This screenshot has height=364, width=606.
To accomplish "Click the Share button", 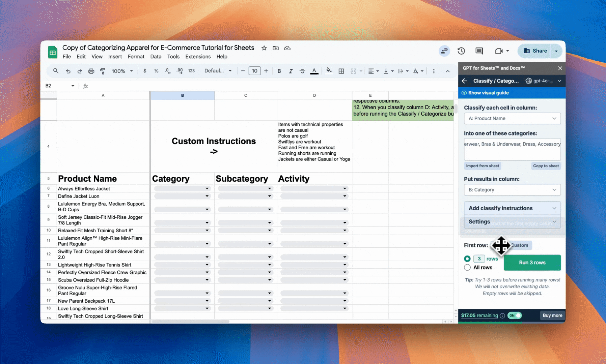I will click(x=535, y=51).
